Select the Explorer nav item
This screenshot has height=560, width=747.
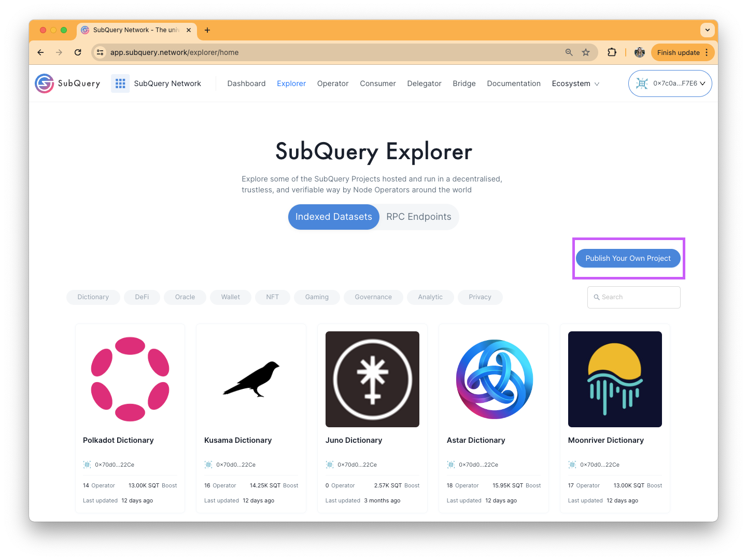pos(291,83)
